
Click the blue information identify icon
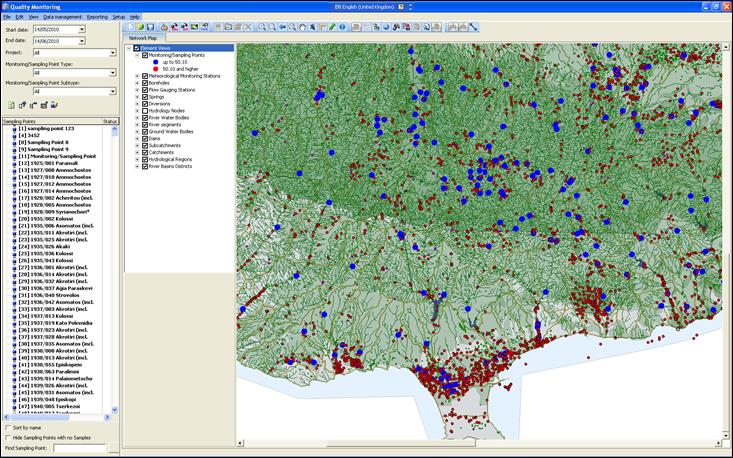(343, 27)
